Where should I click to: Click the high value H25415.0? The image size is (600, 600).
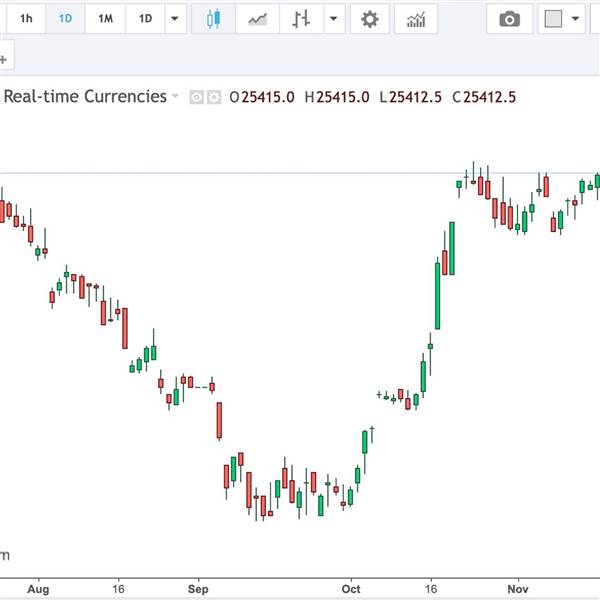(x=337, y=97)
